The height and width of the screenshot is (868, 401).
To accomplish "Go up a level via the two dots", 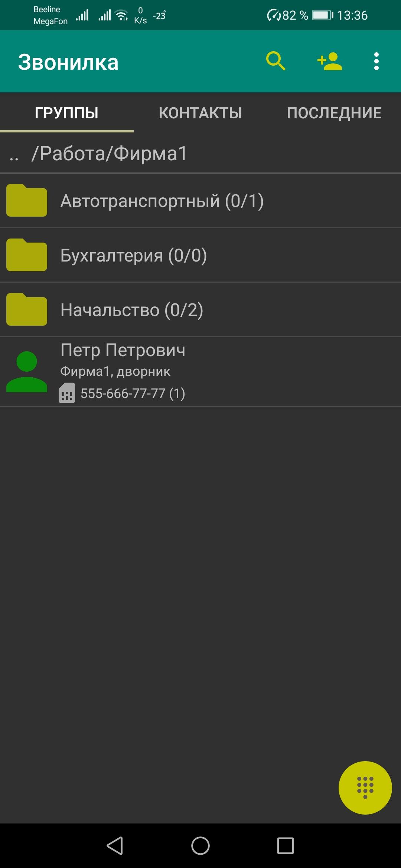I will (x=14, y=158).
